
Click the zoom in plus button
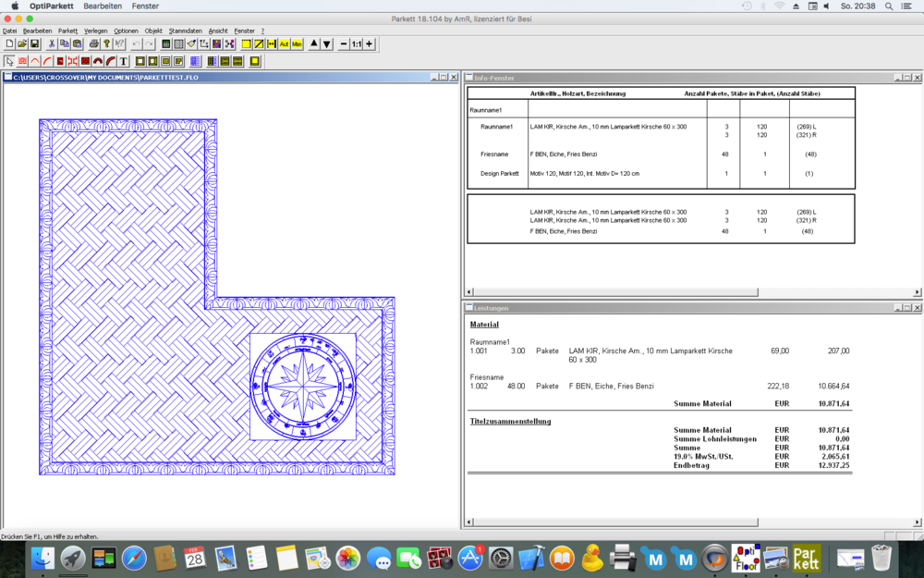370,44
